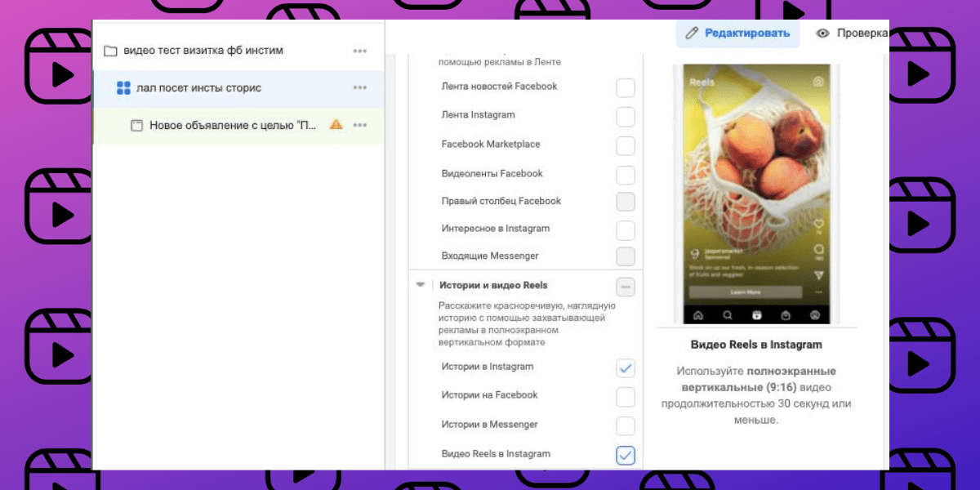This screenshot has width=980, height=490.
Task: Check the Истории на Facebook checkbox
Action: 626,397
